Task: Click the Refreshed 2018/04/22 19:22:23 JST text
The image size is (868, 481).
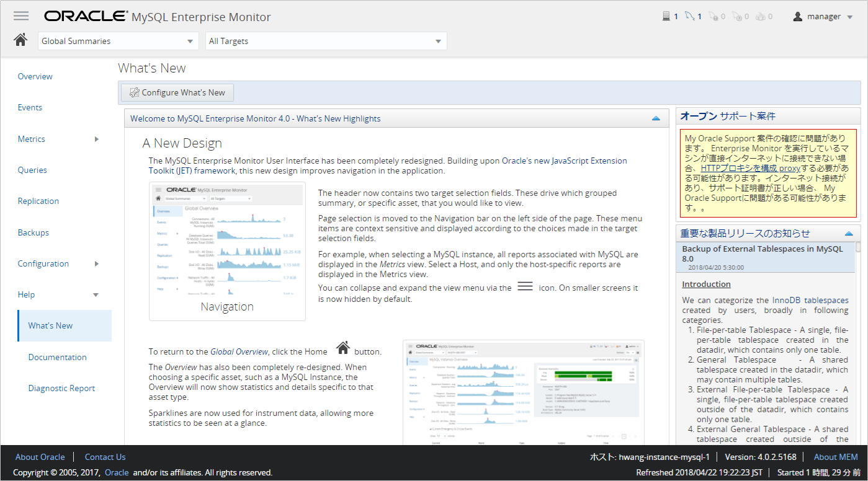Action: click(x=699, y=472)
